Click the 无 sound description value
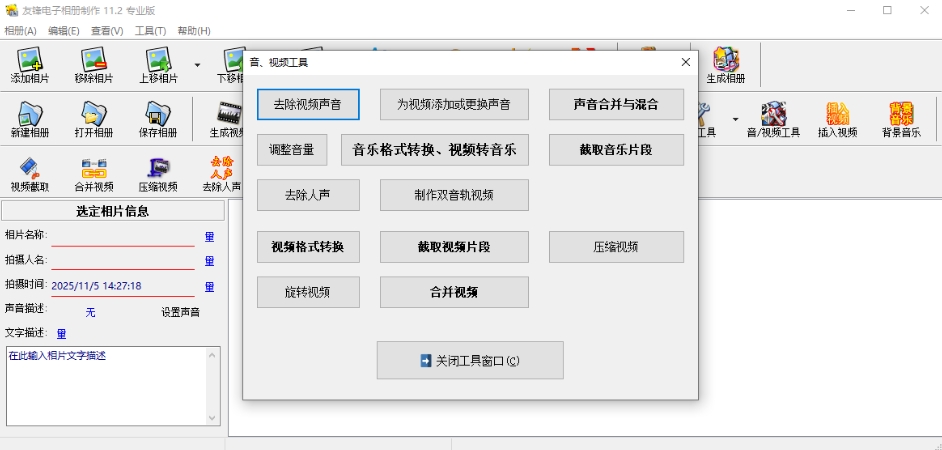The image size is (942, 450). pyautogui.click(x=90, y=312)
